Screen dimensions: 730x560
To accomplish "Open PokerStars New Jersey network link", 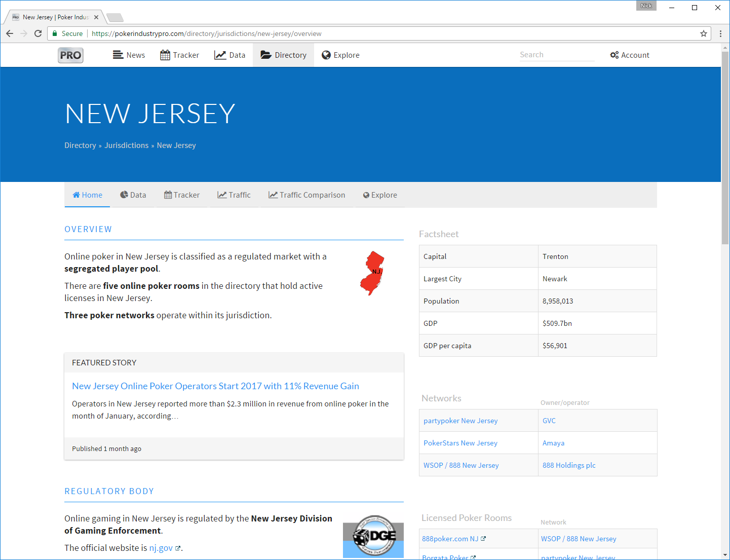I will (x=460, y=443).
